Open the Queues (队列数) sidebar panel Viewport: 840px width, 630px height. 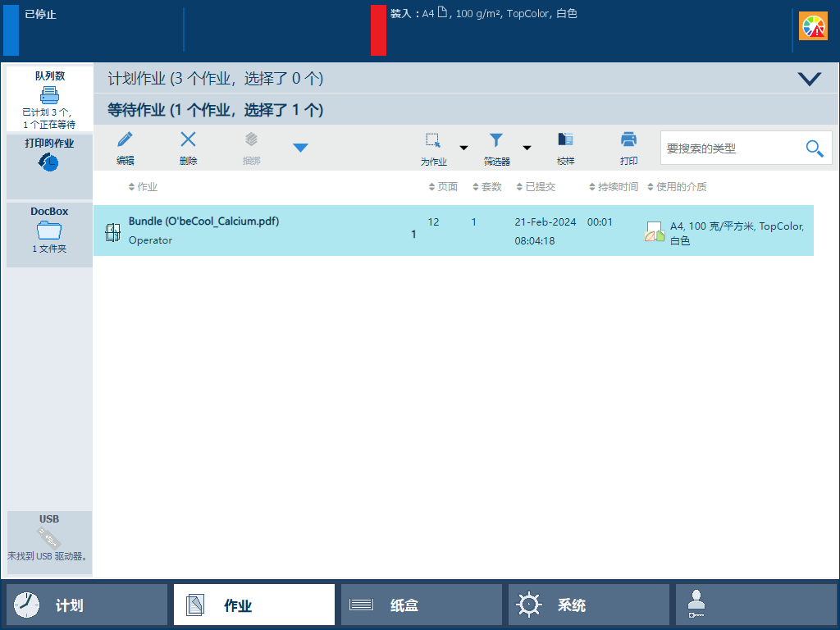tap(49, 99)
